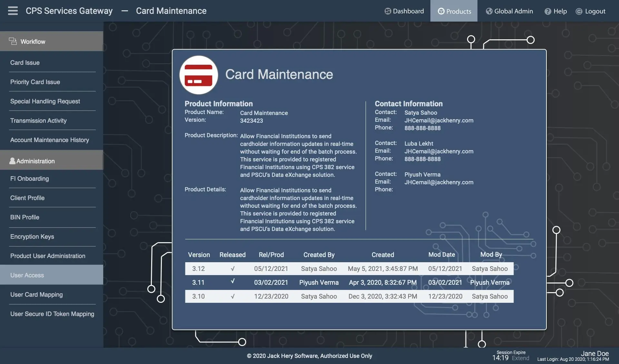
Task: Click the Logout icon
Action: tap(579, 11)
